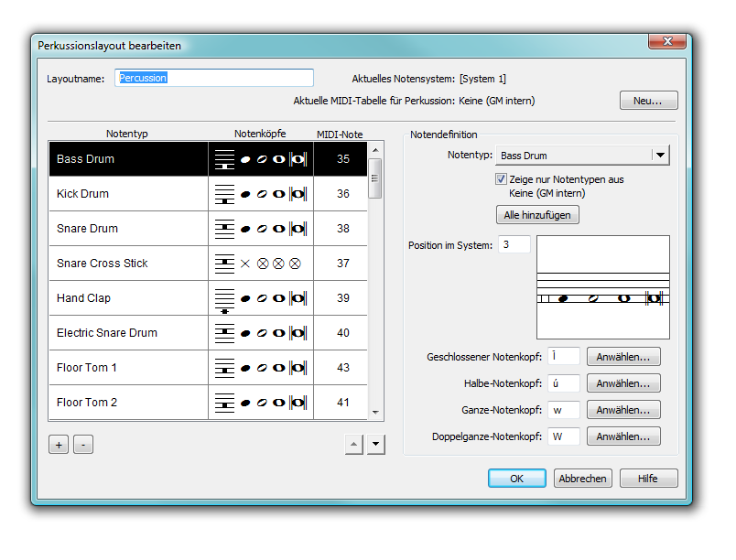This screenshot has width=736, height=560.
Task: Click the Doppelganze-Notenkopf character field
Action: point(564,436)
